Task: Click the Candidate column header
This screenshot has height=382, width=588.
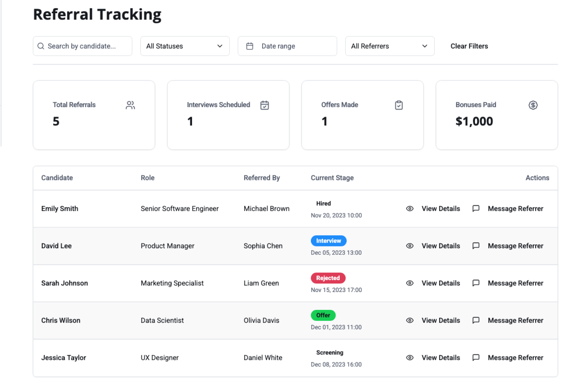Action: [57, 178]
